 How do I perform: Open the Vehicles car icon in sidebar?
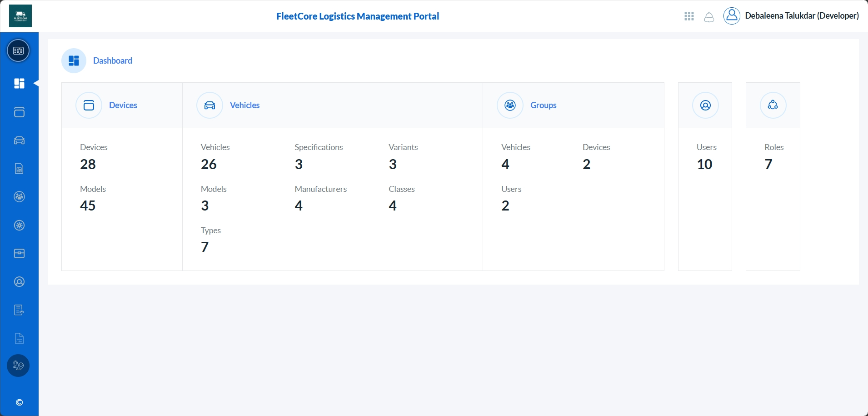[19, 140]
